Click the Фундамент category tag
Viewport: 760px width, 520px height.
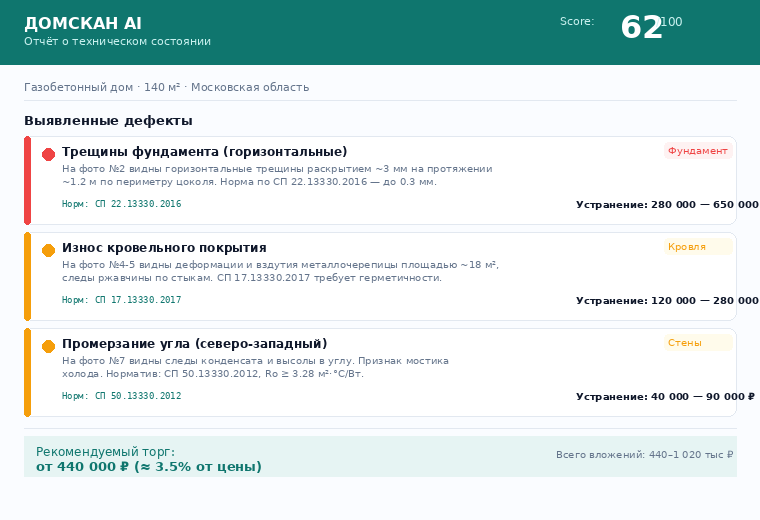pyautogui.click(x=698, y=151)
